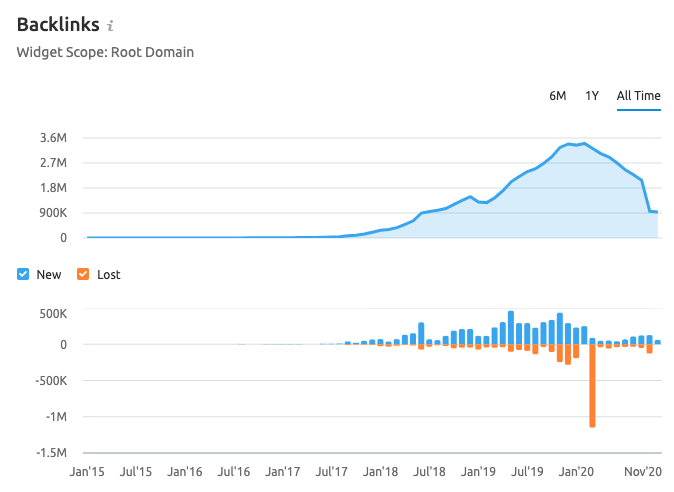Uncheck the New backlinks checkbox
The image size is (674, 492).
click(x=23, y=274)
